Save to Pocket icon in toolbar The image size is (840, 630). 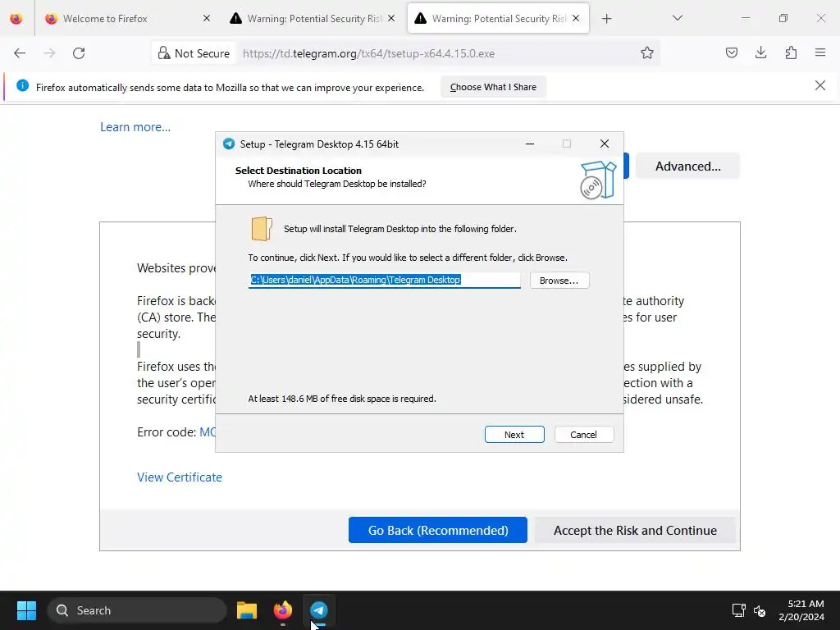point(731,52)
